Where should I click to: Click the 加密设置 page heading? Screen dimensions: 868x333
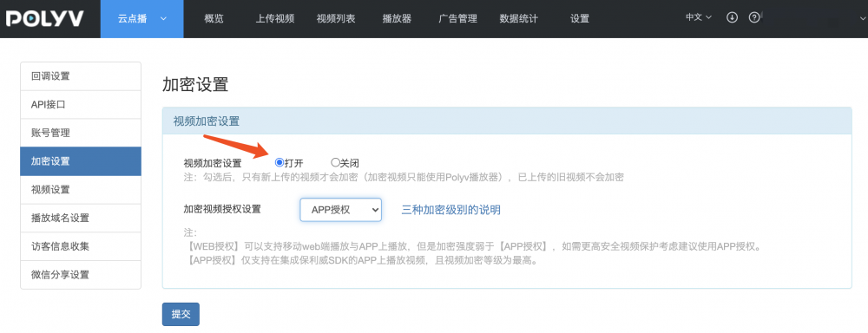pos(195,85)
